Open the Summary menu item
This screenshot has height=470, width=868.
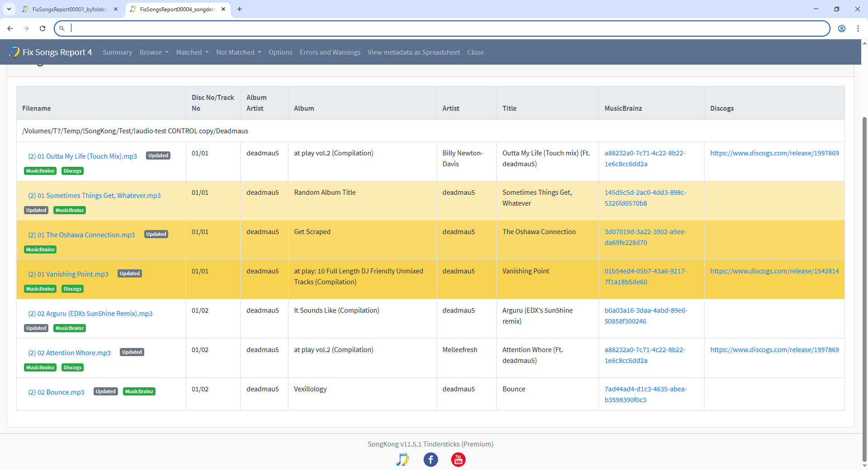[118, 52]
